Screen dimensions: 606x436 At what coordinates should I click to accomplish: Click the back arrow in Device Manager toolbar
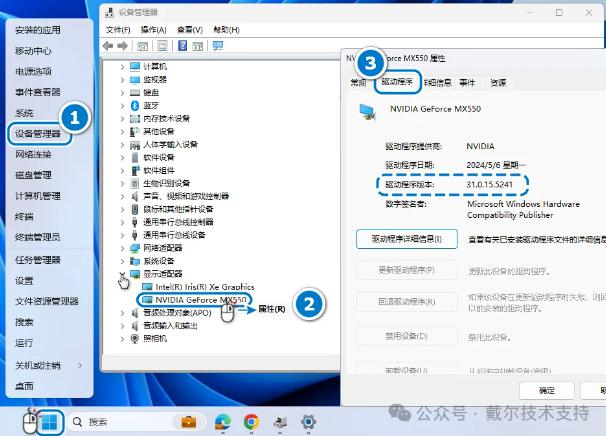tap(108, 46)
